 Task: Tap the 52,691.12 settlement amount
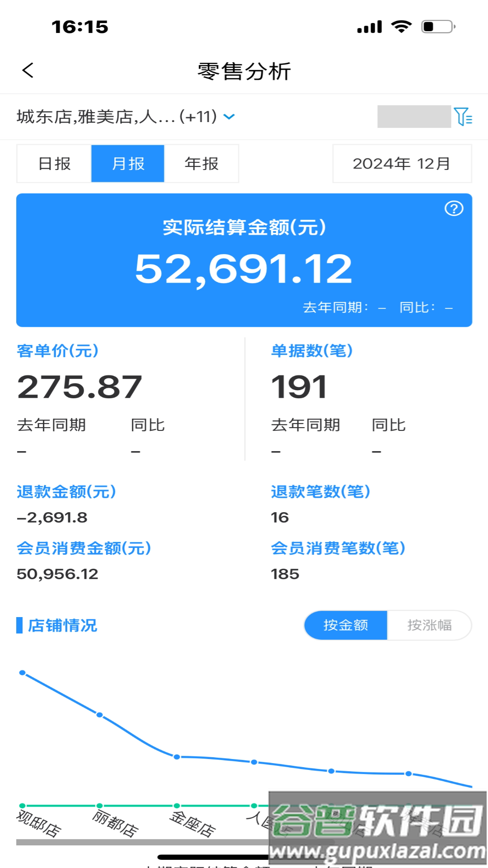click(244, 270)
